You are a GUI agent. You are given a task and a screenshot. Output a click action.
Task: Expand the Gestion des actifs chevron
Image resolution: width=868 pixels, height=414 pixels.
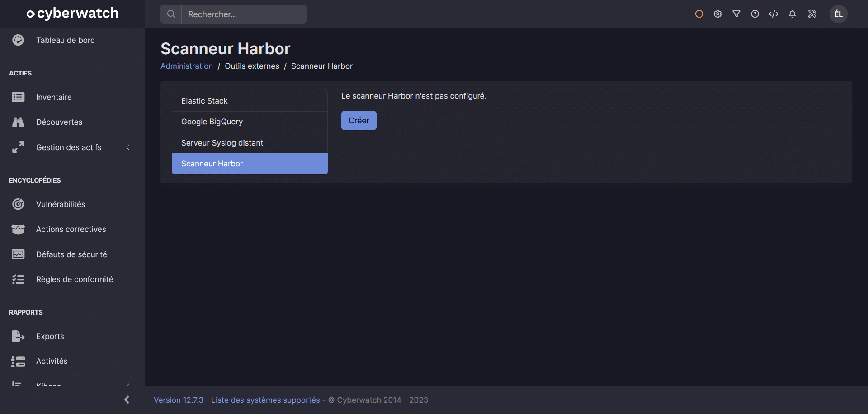point(128,147)
